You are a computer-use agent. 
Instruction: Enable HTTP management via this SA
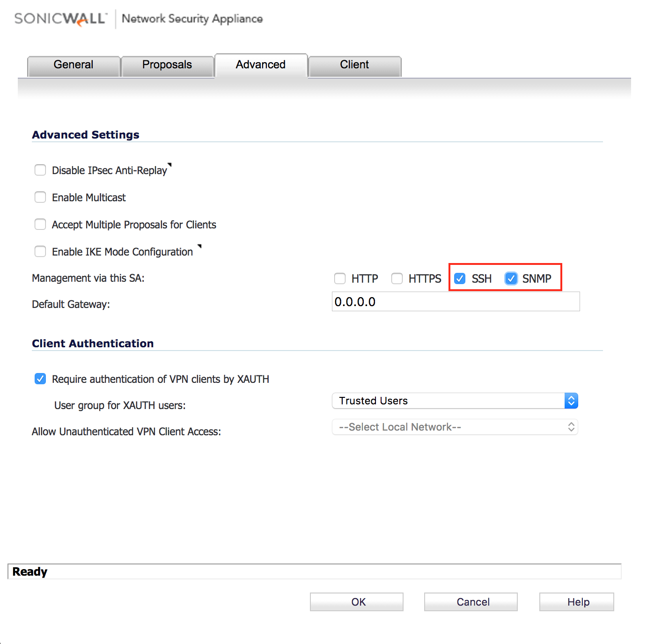(x=340, y=278)
